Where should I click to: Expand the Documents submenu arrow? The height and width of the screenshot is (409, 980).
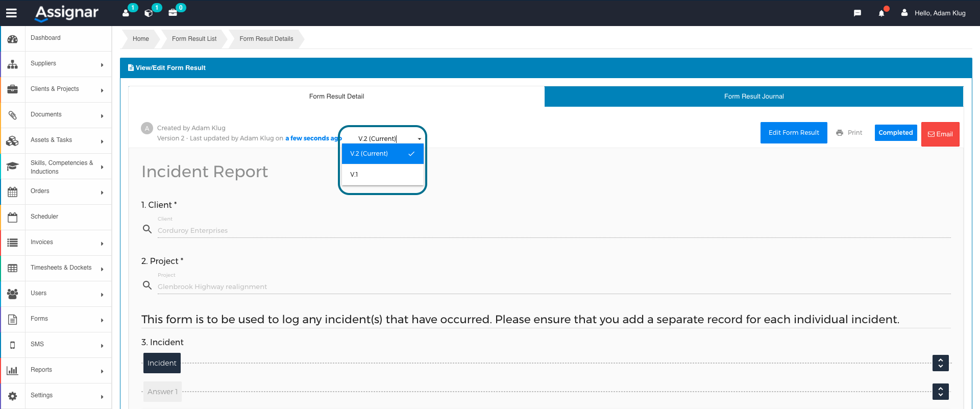tap(102, 116)
